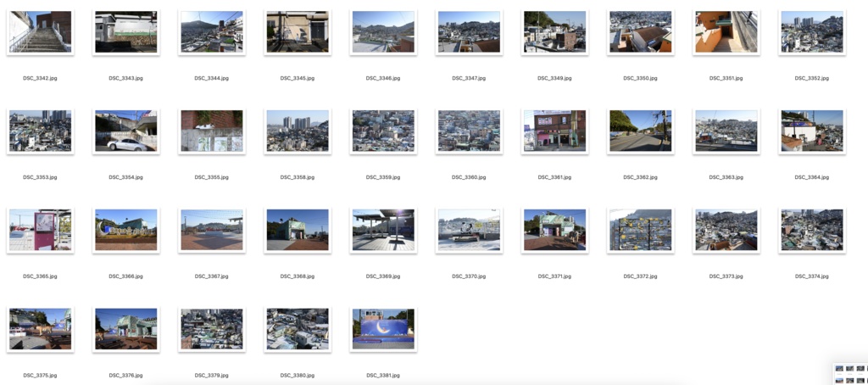Select the DSC_3350.jpg rooftop thumbnail
Image resolution: width=868 pixels, height=385 pixels.
(641, 32)
